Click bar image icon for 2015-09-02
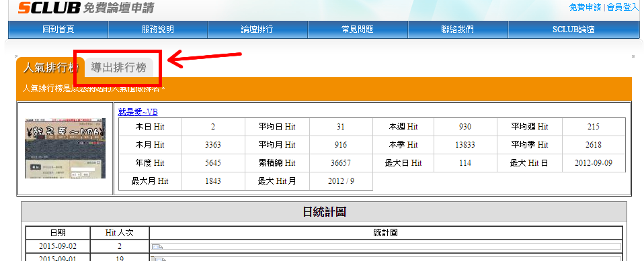 (157, 247)
